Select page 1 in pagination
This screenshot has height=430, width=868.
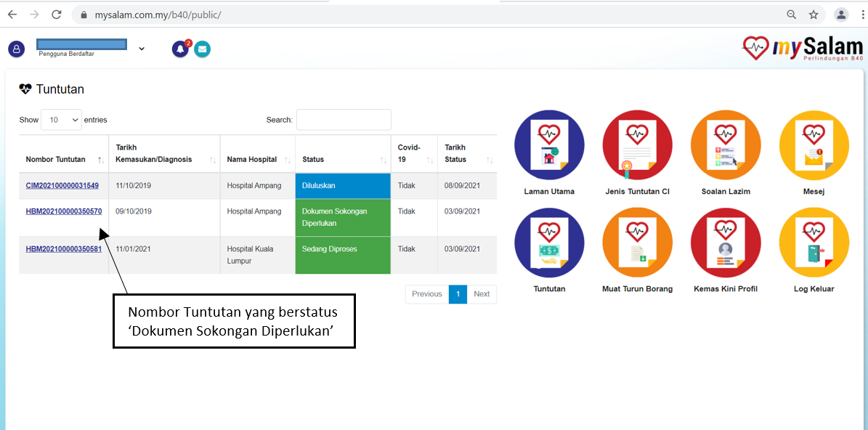(458, 294)
